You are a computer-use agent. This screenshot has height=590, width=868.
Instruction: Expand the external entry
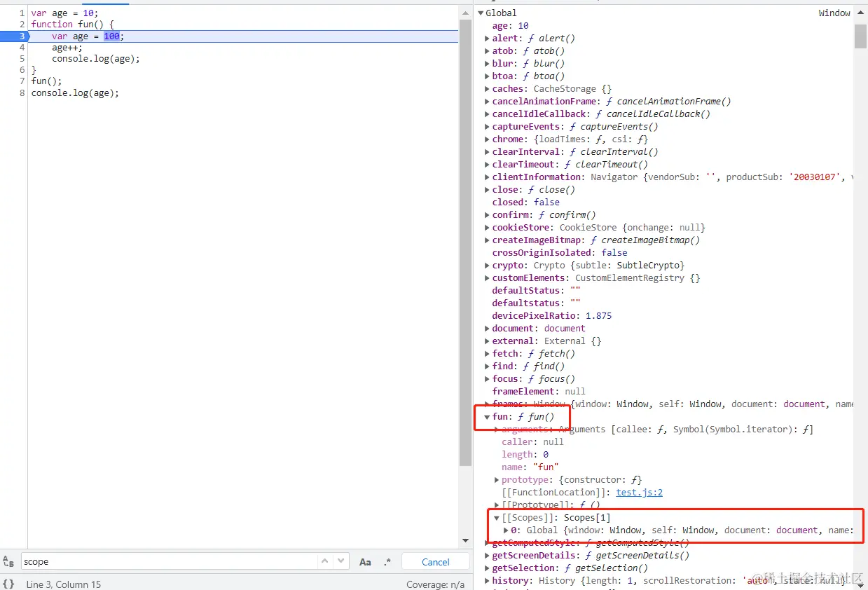coord(488,341)
